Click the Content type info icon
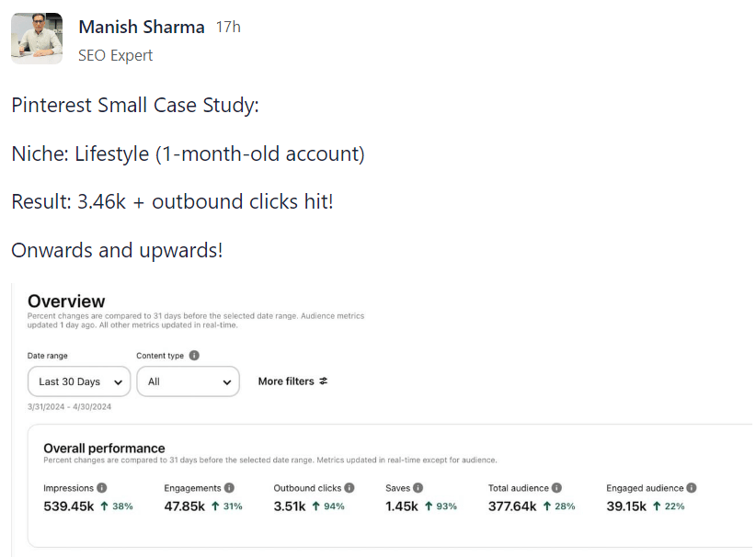756x557 pixels. (194, 356)
